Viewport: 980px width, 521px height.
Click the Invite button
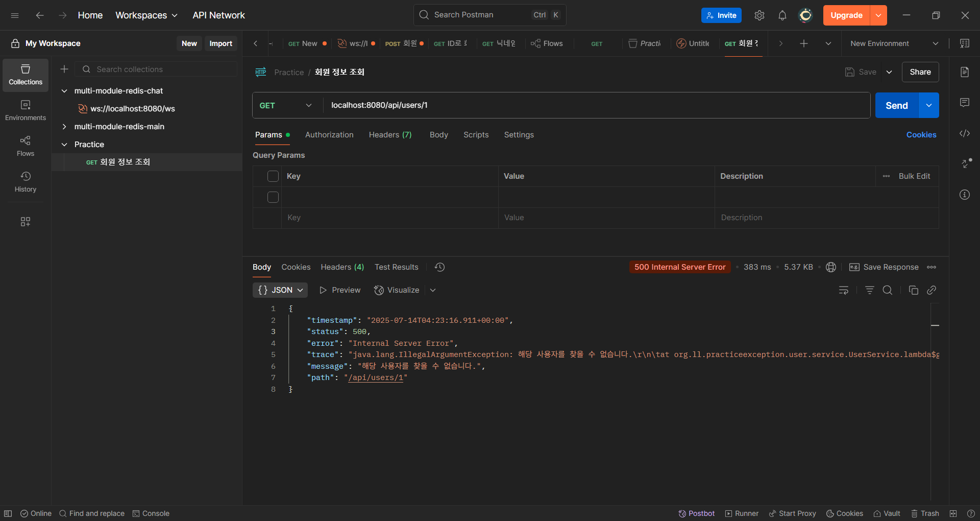pos(721,15)
